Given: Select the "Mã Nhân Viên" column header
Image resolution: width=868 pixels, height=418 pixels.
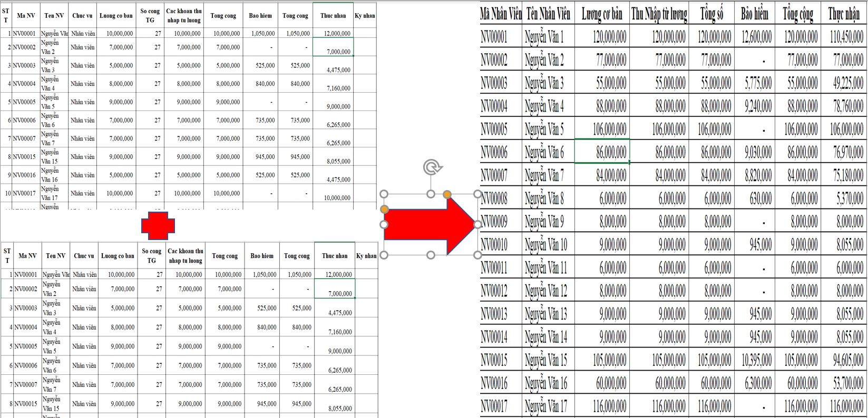Looking at the screenshot, I should (501, 14).
